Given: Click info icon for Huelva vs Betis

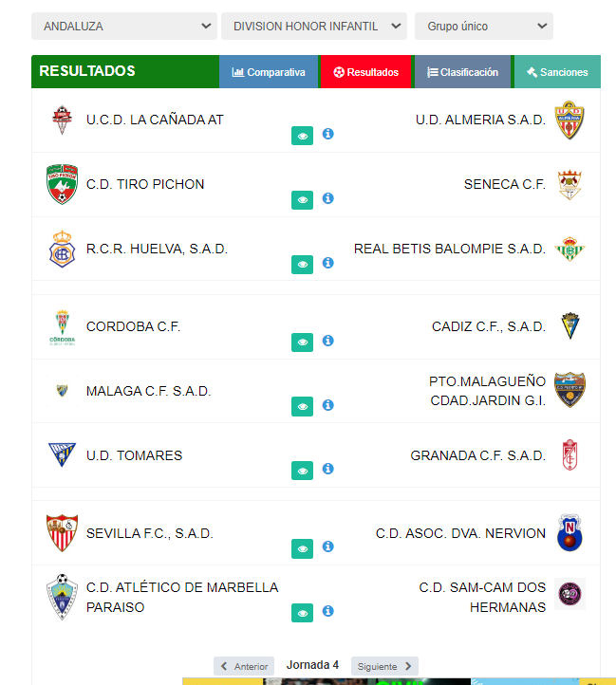Looking at the screenshot, I should [328, 263].
